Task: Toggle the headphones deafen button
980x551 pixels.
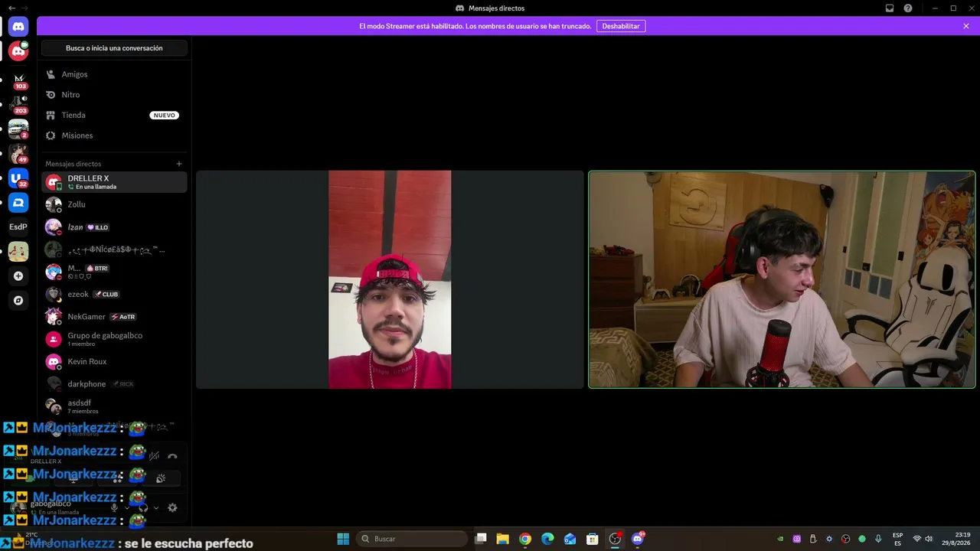Action: tap(143, 507)
